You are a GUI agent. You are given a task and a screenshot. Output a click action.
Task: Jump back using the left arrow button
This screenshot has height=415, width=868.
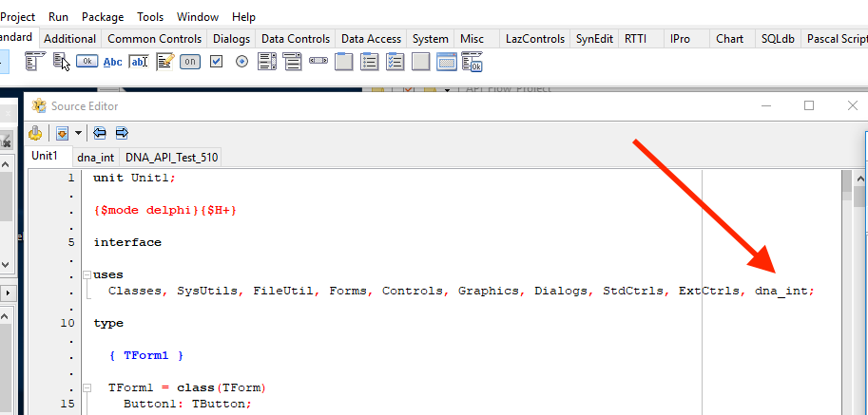click(99, 133)
